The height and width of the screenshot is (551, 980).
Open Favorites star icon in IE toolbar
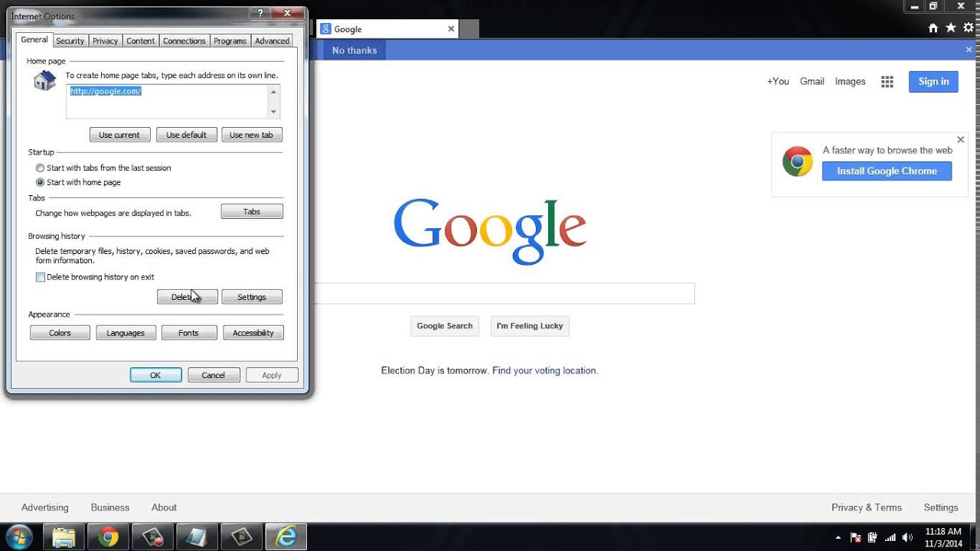click(x=951, y=28)
